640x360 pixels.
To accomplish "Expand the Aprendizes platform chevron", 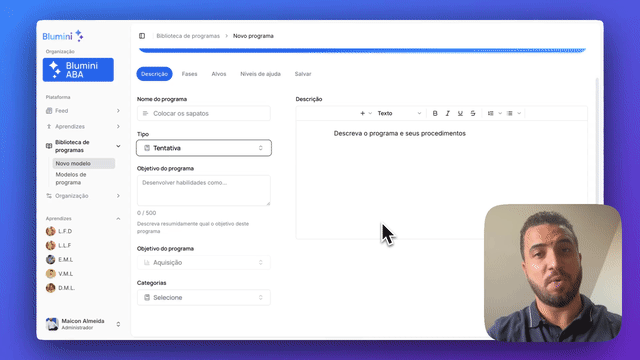I will coord(118,127).
